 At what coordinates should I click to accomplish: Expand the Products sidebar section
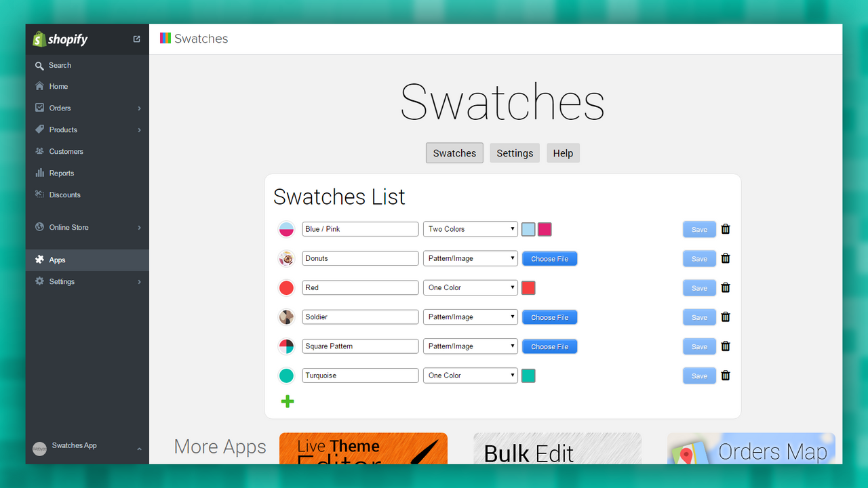pyautogui.click(x=140, y=129)
